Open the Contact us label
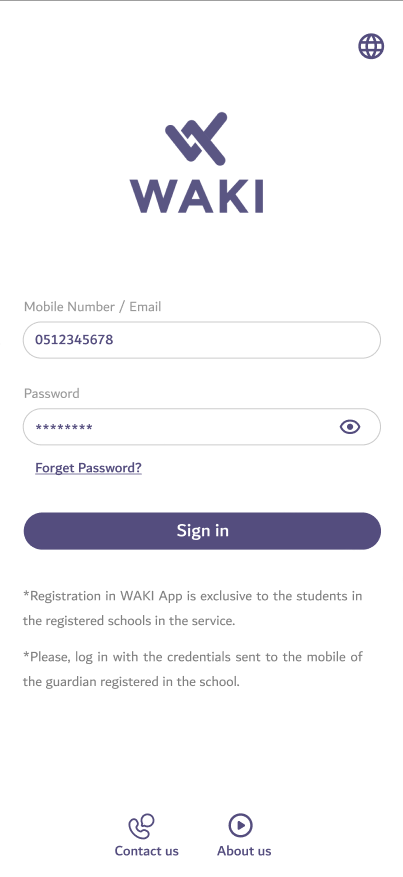The width and height of the screenshot is (403, 877). click(x=146, y=851)
